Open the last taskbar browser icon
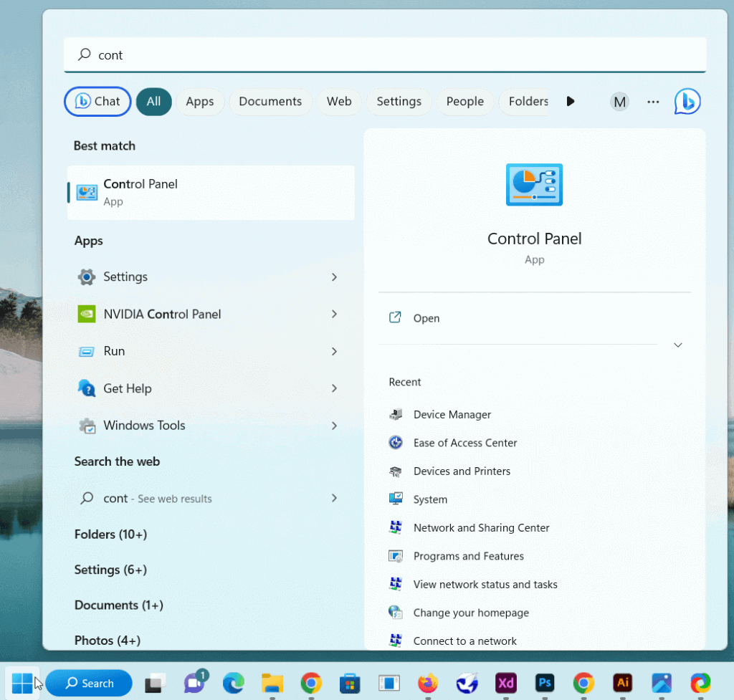The image size is (734, 700). coord(700,684)
